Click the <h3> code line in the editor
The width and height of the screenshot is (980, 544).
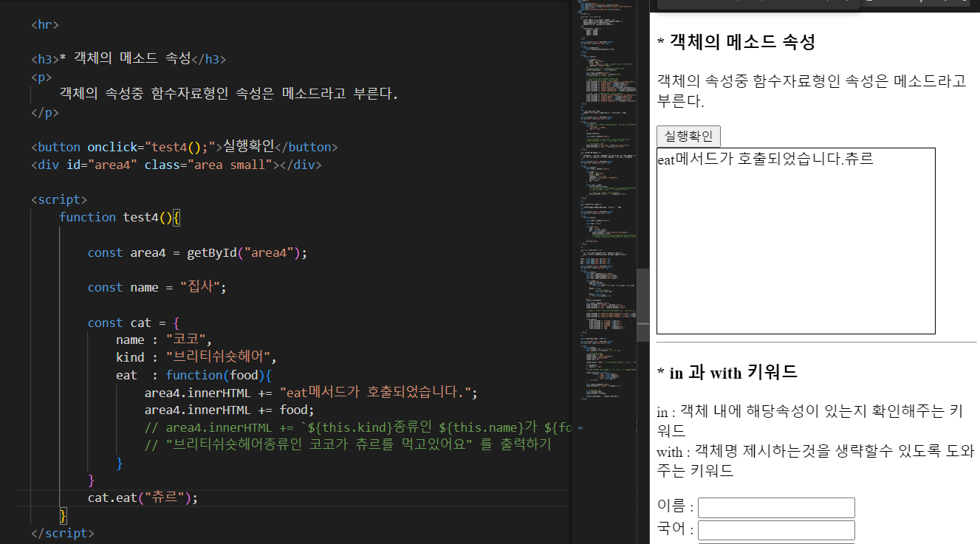click(x=129, y=59)
